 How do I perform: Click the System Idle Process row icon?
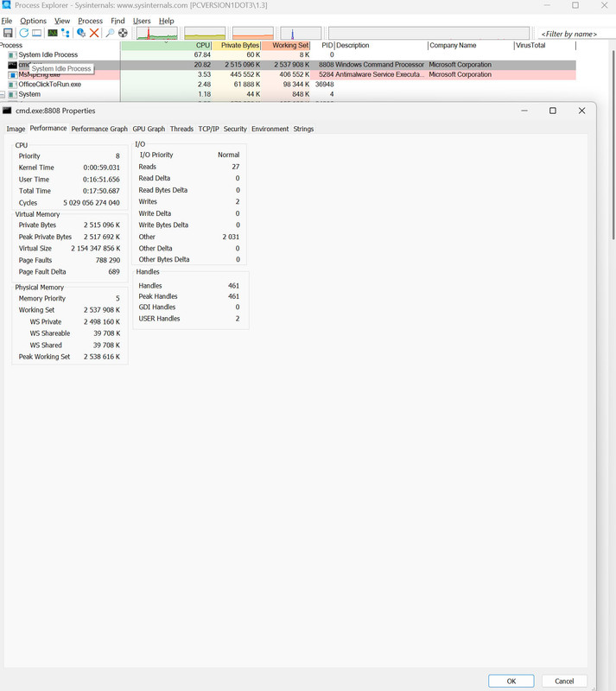tap(12, 55)
